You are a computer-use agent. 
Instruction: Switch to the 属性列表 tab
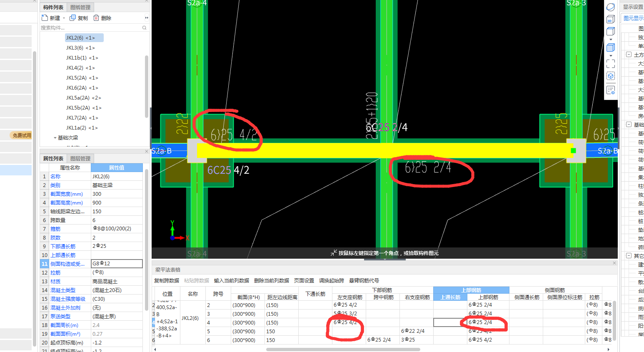53,158
